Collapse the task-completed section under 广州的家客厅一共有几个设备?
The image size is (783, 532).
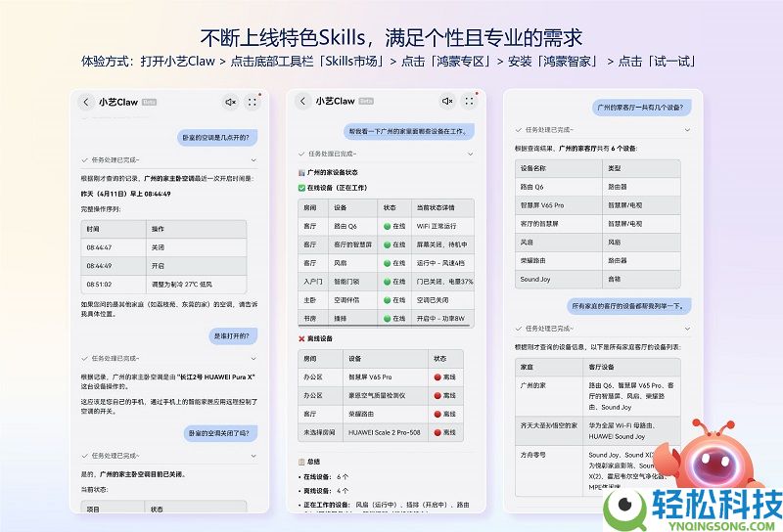pyautogui.click(x=688, y=130)
